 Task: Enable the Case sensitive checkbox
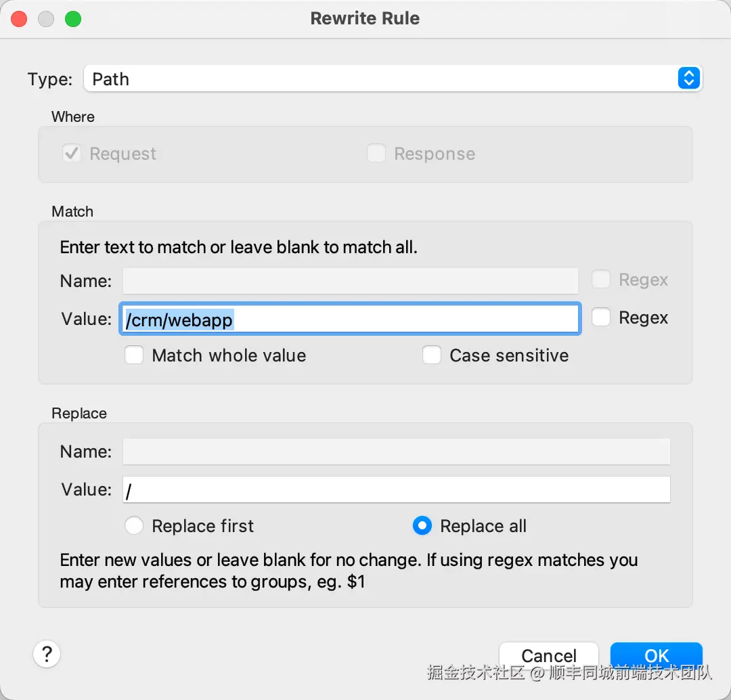click(x=432, y=355)
